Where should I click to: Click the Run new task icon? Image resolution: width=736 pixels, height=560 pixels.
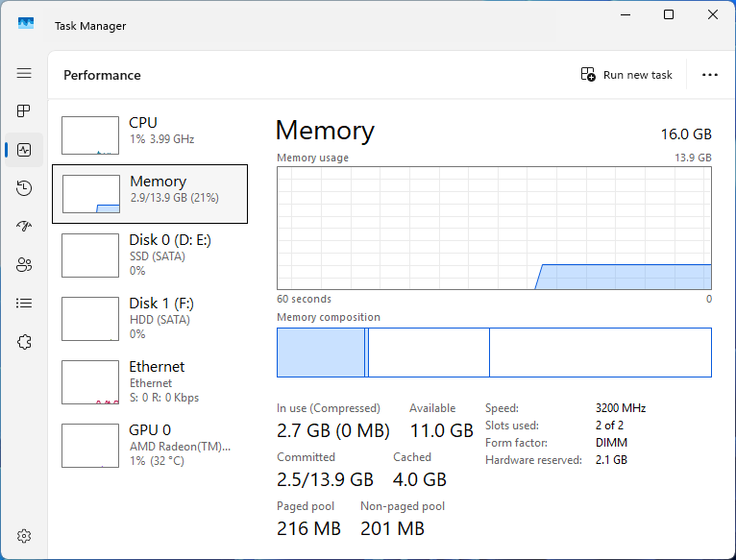click(x=588, y=75)
